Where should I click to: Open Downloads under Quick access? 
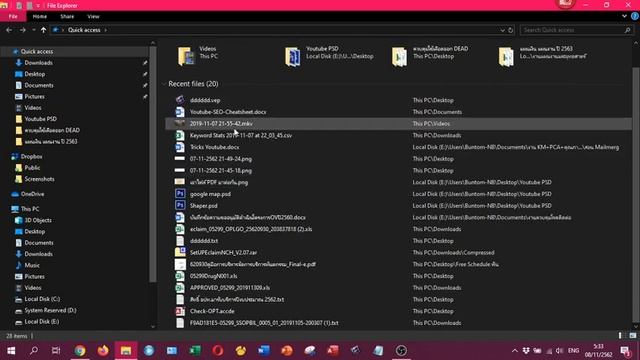click(x=38, y=63)
